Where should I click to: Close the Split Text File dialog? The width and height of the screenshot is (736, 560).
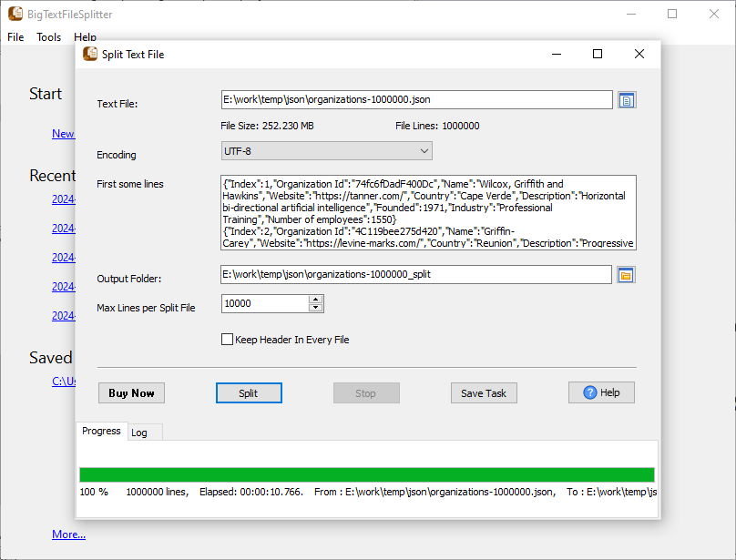[639, 55]
